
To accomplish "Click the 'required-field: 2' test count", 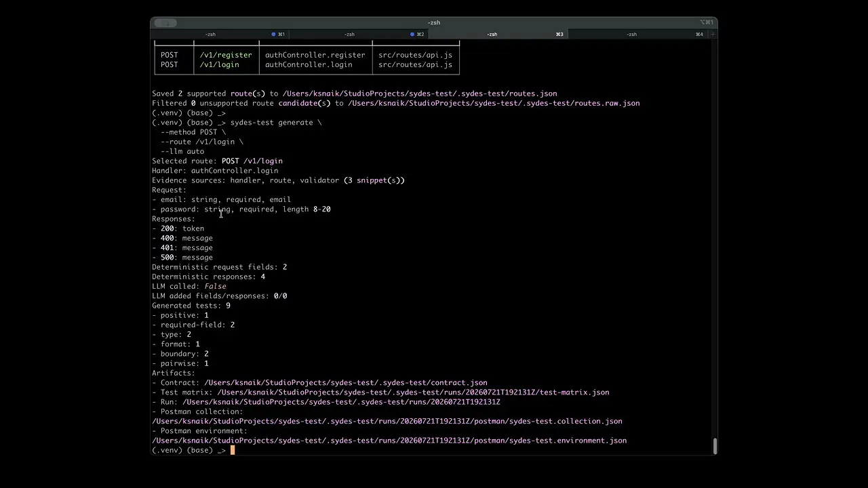I will tap(193, 325).
